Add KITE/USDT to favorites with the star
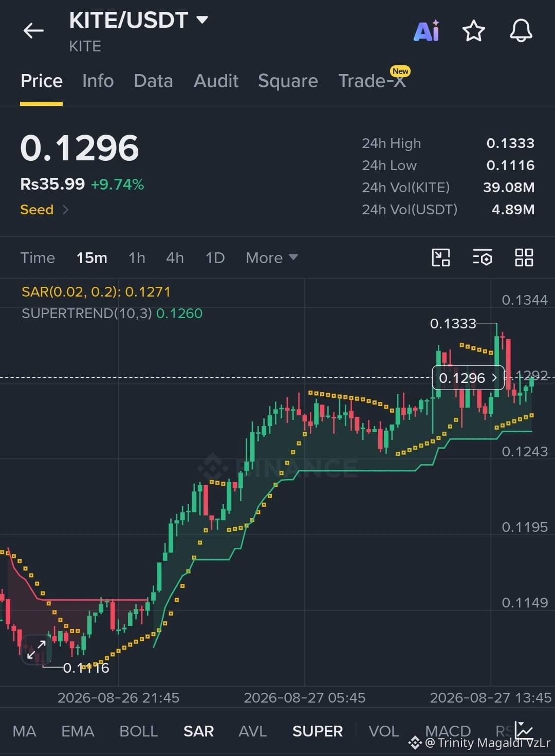This screenshot has height=756, width=555. [x=474, y=31]
